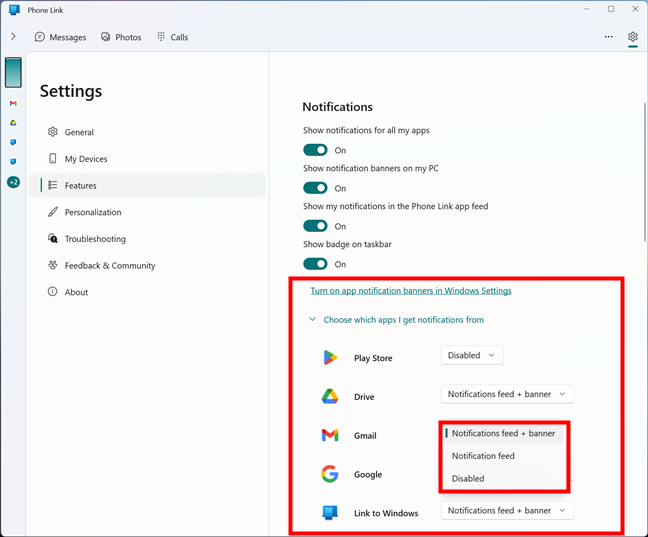This screenshot has height=537, width=648.
Task: Click the Link to Windows app icon
Action: click(330, 513)
